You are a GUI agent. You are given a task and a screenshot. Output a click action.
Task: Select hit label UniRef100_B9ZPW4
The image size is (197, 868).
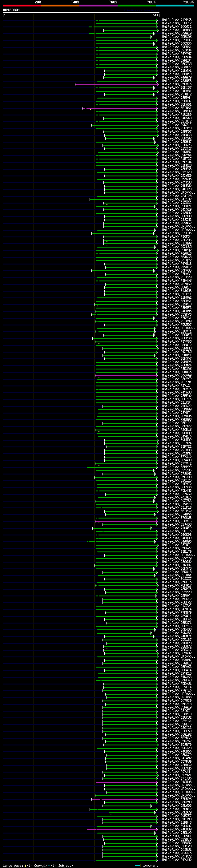coord(177,50)
